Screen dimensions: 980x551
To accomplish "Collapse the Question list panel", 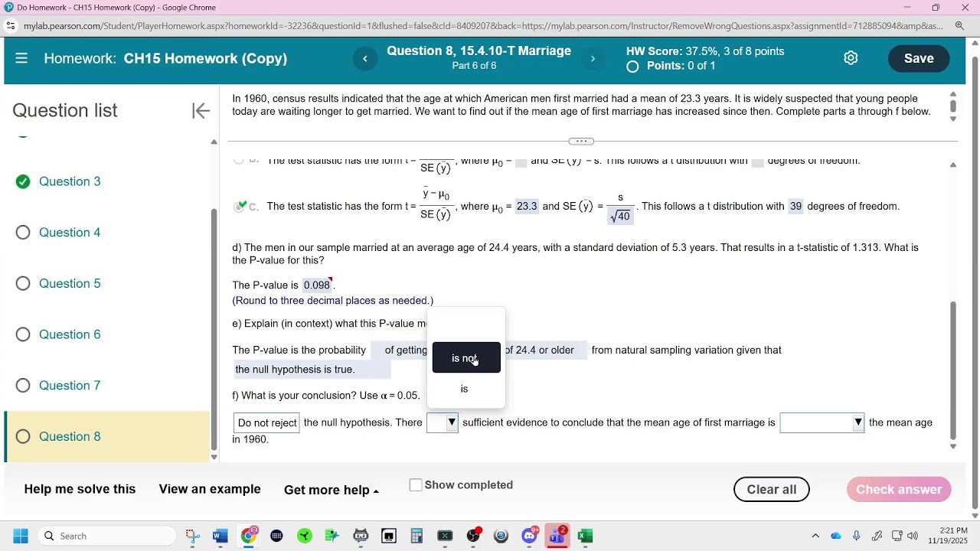I will (201, 111).
